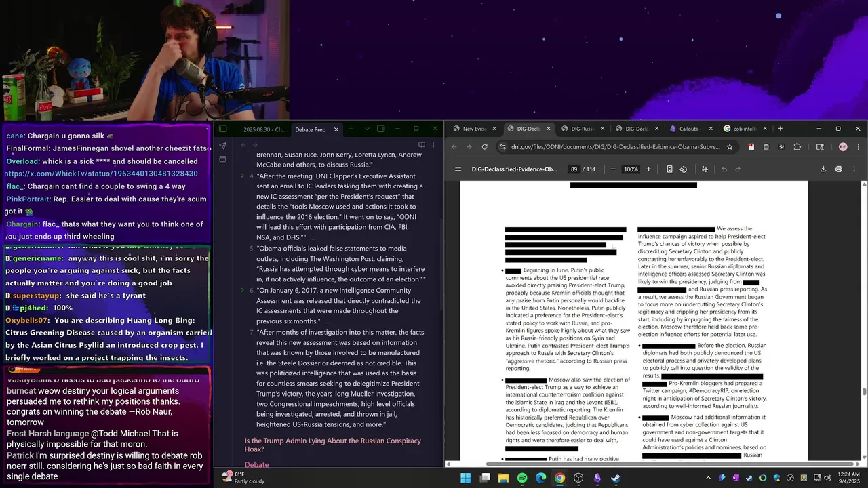The width and height of the screenshot is (868, 488).
Task: View site information icon in address bar
Action: pos(503,147)
